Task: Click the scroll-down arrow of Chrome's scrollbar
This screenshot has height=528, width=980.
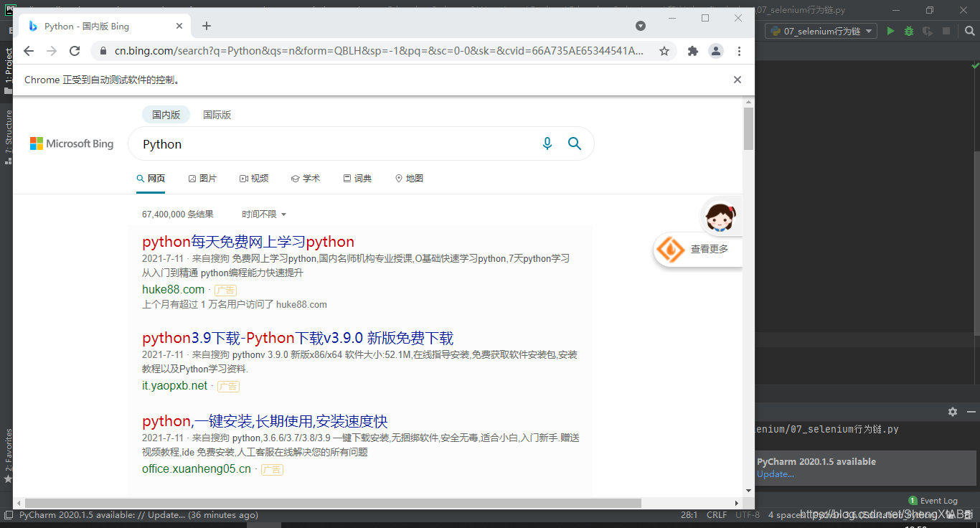Action: (749, 491)
